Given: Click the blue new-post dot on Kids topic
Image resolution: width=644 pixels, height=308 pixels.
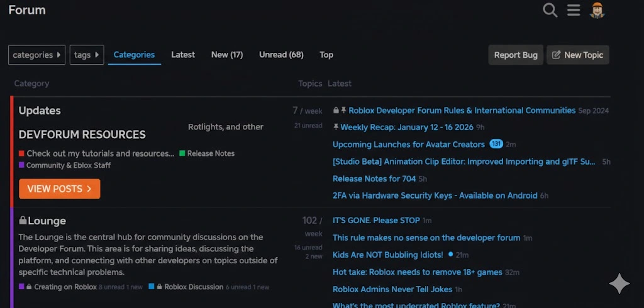Looking at the screenshot, I should click(450, 255).
